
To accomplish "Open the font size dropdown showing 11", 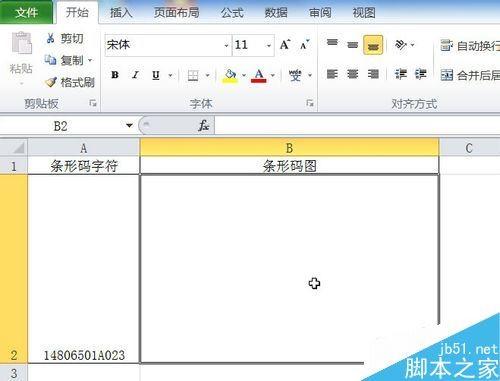I will pos(269,45).
